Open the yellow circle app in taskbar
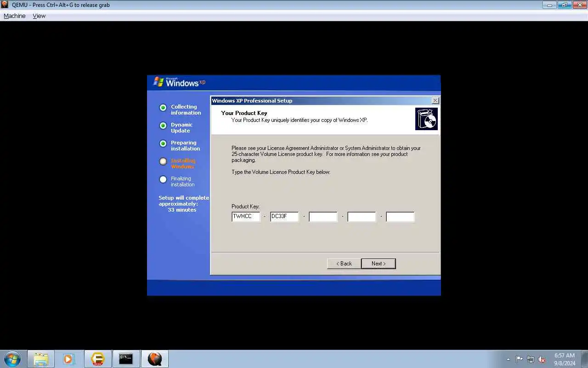588x368 pixels. (97, 359)
